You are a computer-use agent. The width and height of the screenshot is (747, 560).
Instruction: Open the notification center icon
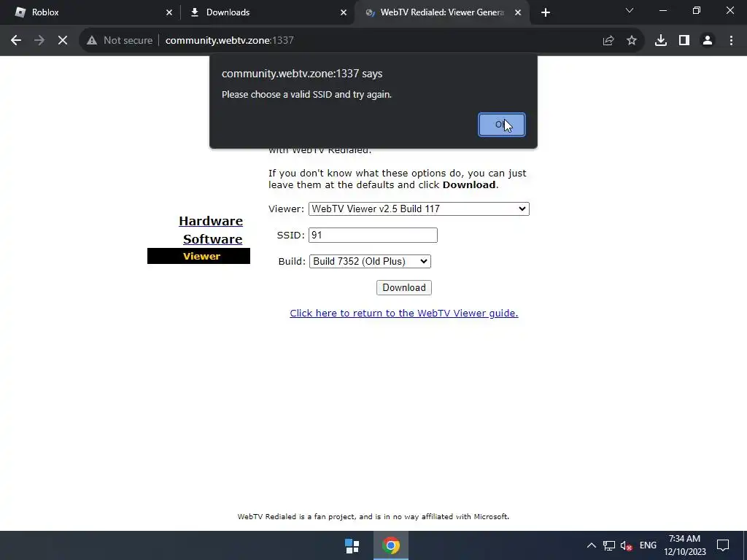(723, 545)
